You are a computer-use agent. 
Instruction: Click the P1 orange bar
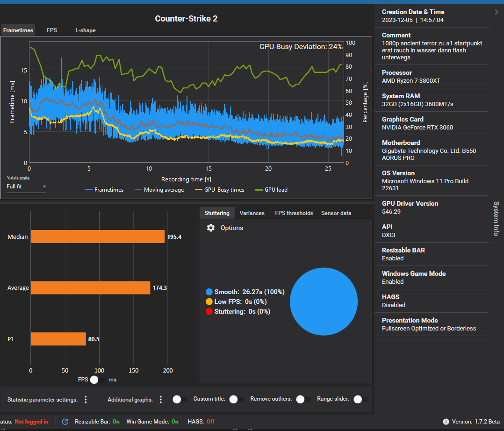[x=58, y=339]
